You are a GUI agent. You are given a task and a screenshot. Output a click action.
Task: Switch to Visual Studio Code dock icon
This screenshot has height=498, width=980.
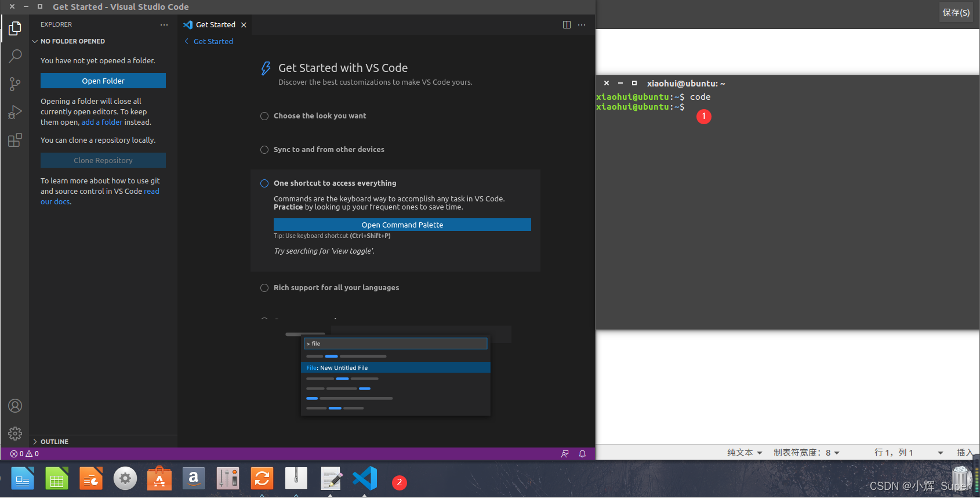pos(365,479)
